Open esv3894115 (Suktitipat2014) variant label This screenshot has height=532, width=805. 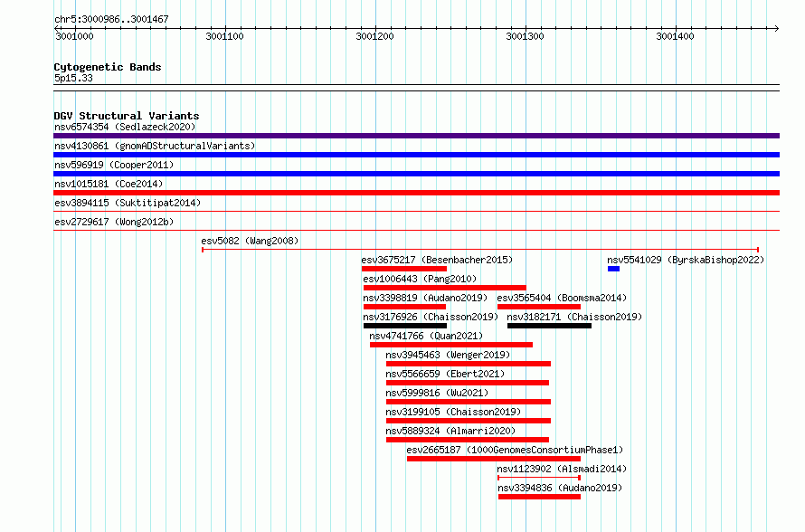pos(128,203)
